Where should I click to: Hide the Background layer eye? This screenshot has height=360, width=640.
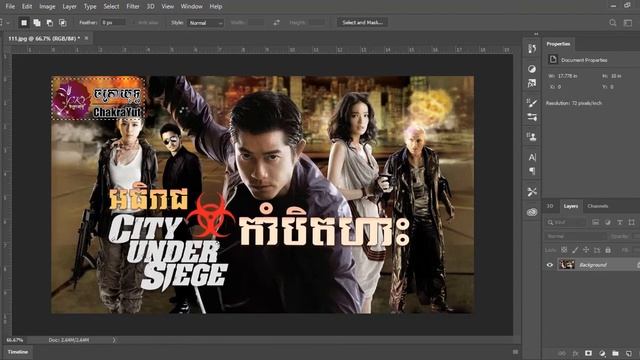[x=550, y=265]
